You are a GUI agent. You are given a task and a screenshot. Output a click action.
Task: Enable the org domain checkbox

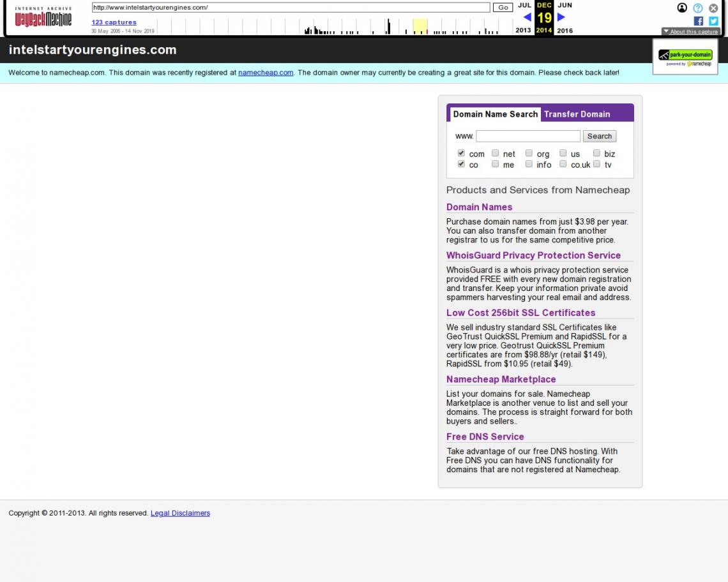(x=529, y=153)
